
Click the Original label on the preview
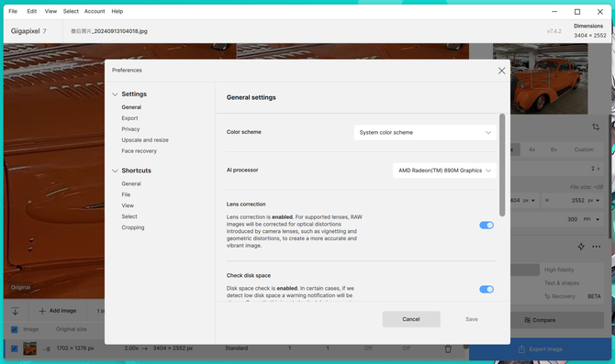20,287
